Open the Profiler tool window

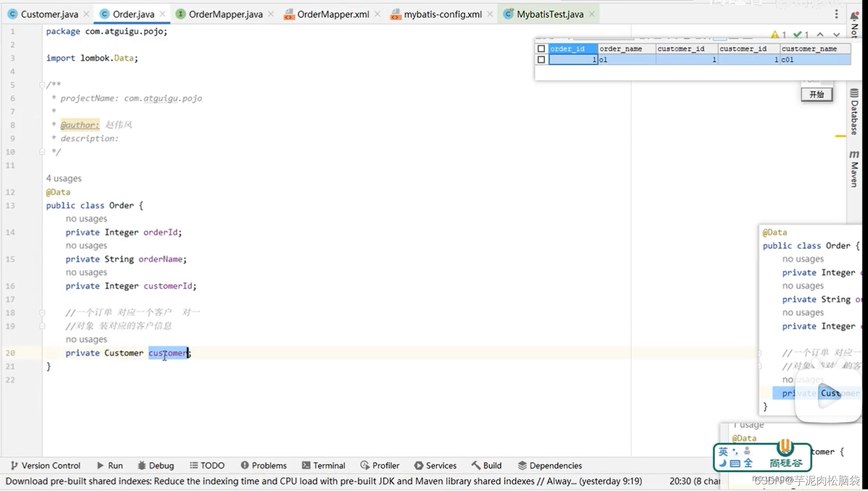click(x=380, y=466)
